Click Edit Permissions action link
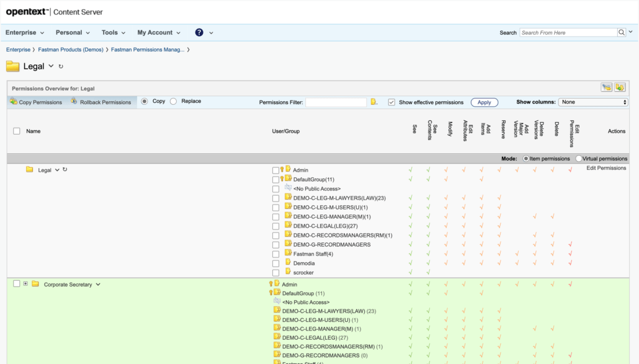The height and width of the screenshot is (364, 639). coord(606,168)
